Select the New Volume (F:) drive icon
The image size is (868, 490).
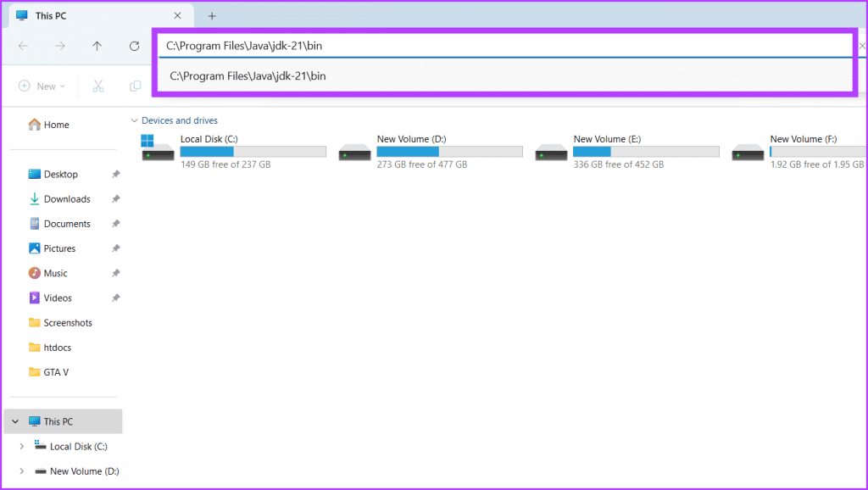tap(748, 152)
